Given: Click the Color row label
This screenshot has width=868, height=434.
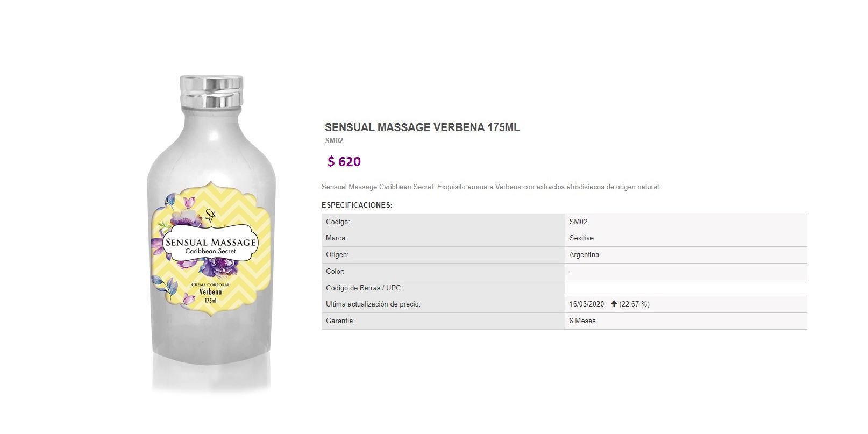Looking at the screenshot, I should (335, 271).
